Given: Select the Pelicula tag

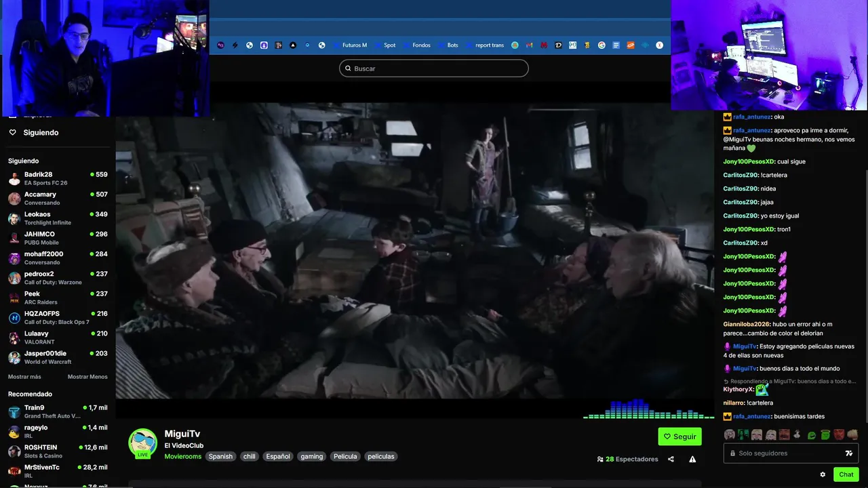Looking at the screenshot, I should [345, 457].
